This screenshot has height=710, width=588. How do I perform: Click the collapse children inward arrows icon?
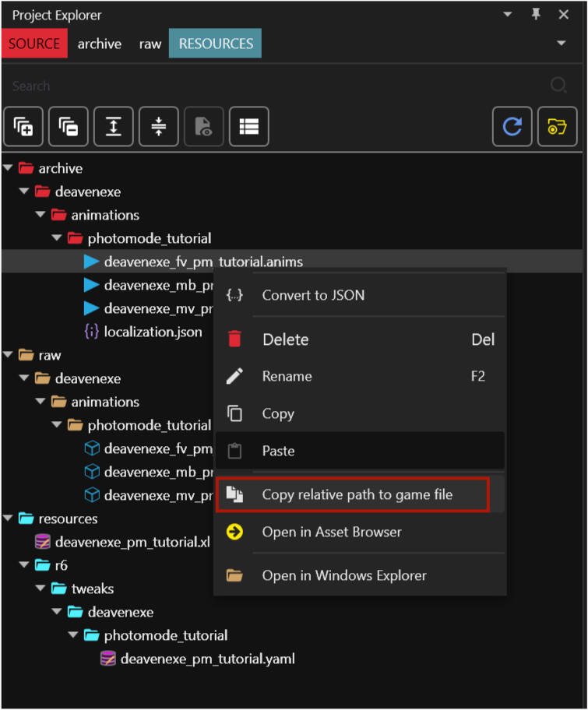tap(159, 126)
